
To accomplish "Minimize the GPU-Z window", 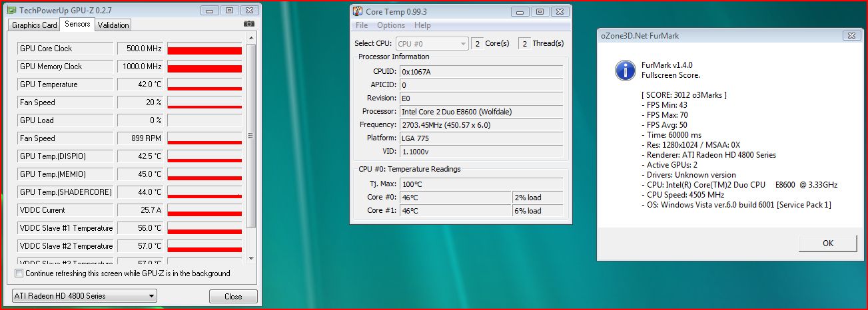I will coord(211,10).
